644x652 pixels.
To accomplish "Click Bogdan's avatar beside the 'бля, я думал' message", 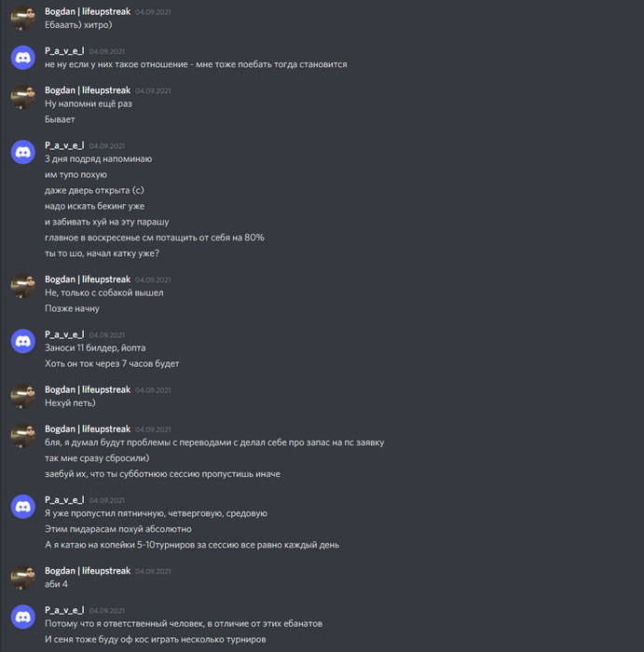I will pyautogui.click(x=23, y=436).
